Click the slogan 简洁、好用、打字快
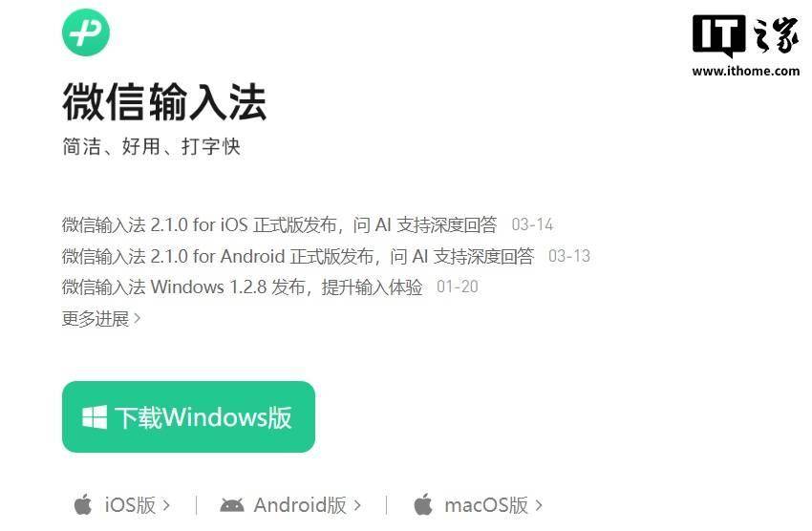The height and width of the screenshot is (531, 812). click(151, 146)
